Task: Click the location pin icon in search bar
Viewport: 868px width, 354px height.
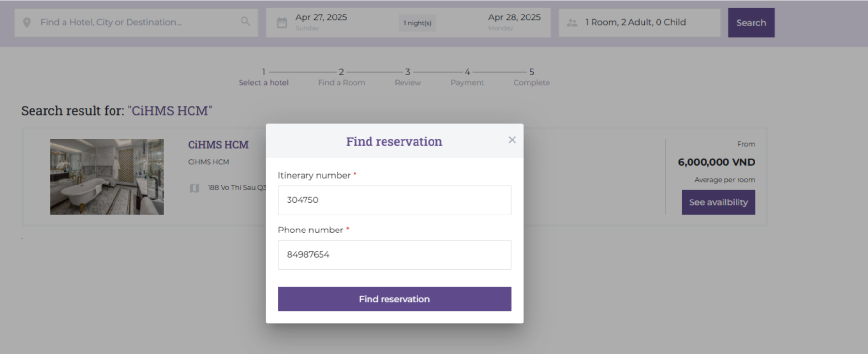Action: tap(27, 23)
